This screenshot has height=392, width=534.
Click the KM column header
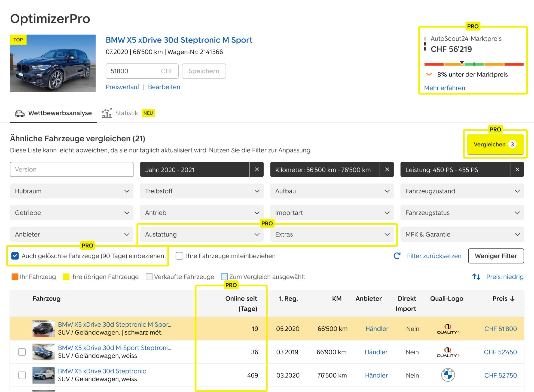coord(337,299)
